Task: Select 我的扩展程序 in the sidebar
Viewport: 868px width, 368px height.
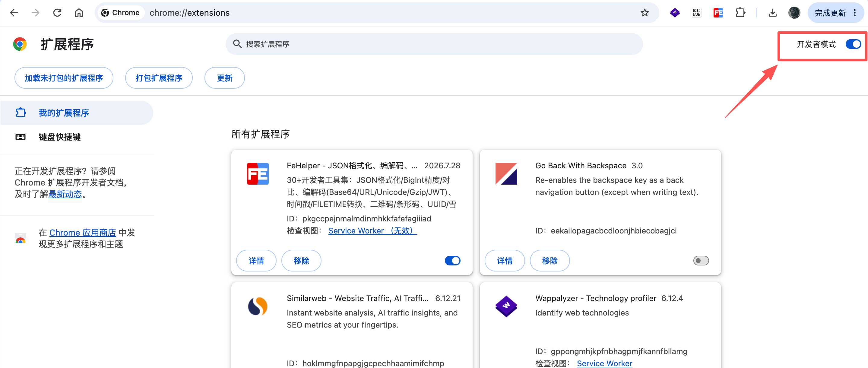Action: [x=77, y=113]
